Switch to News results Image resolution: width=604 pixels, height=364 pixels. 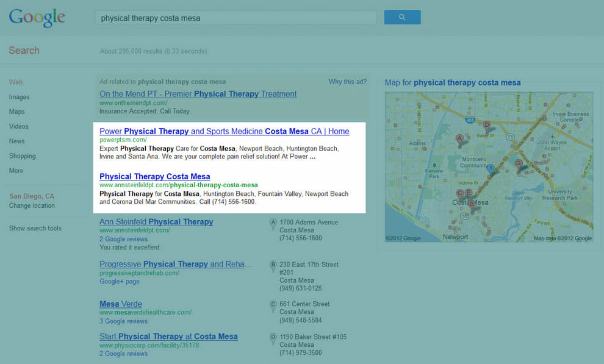pos(16,141)
